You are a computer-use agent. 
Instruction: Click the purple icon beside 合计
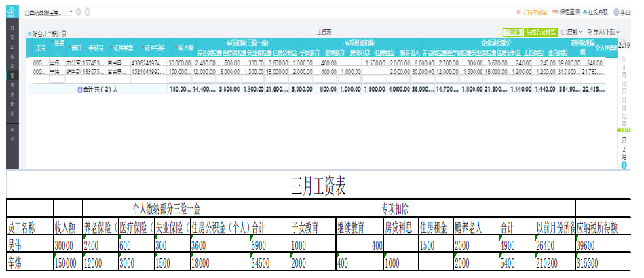click(80, 89)
